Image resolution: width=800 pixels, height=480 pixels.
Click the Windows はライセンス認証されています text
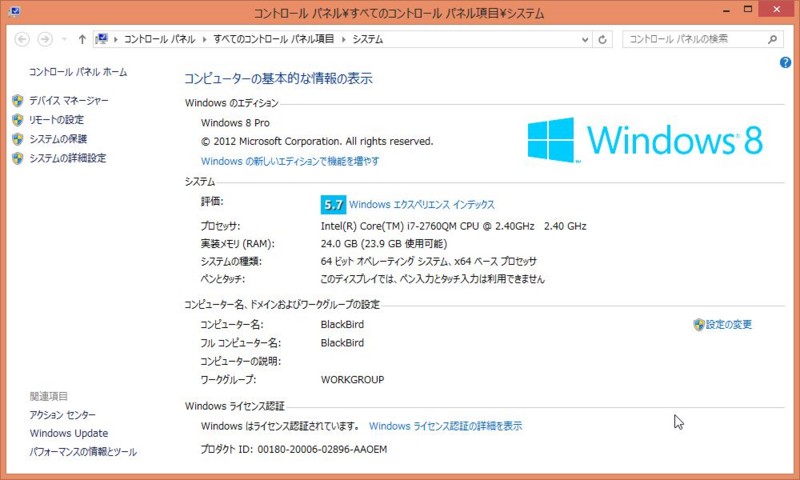pos(280,426)
